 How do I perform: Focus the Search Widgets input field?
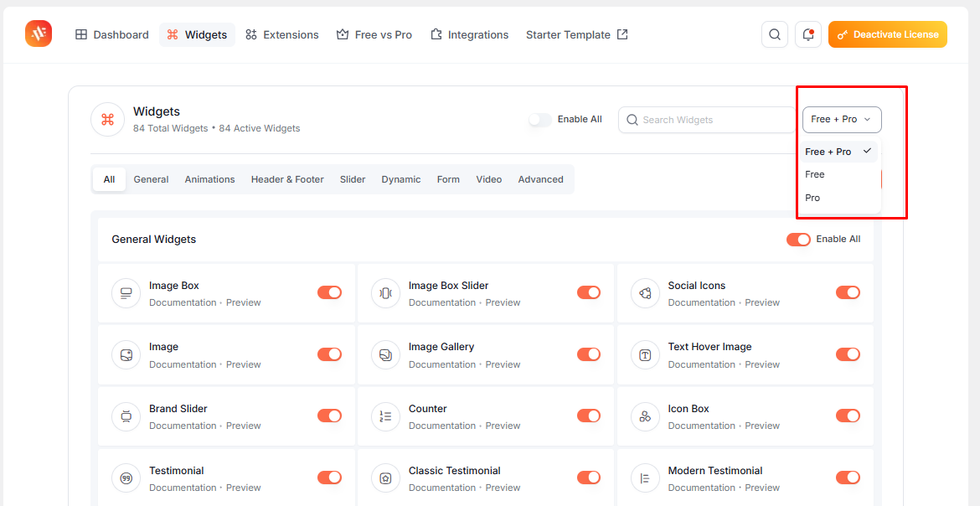pyautogui.click(x=708, y=120)
